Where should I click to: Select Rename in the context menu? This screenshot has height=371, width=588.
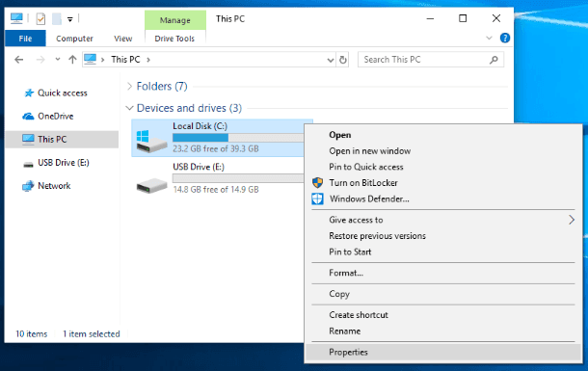coord(443,331)
